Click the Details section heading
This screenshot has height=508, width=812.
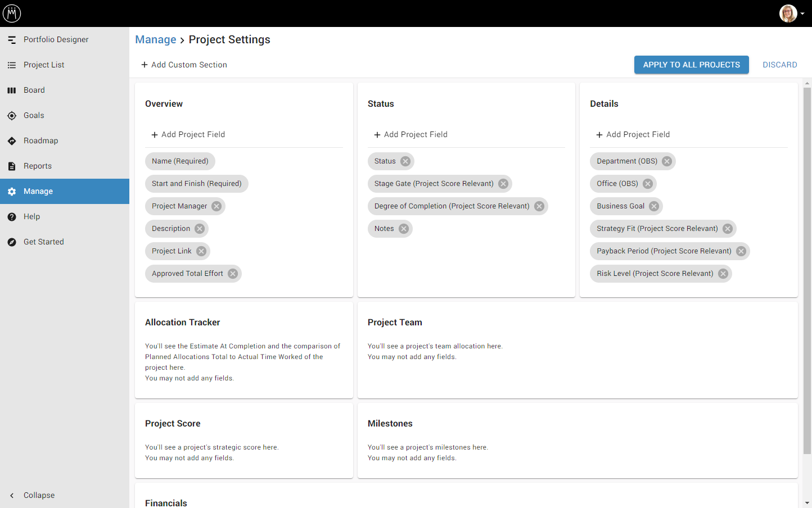pyautogui.click(x=604, y=104)
